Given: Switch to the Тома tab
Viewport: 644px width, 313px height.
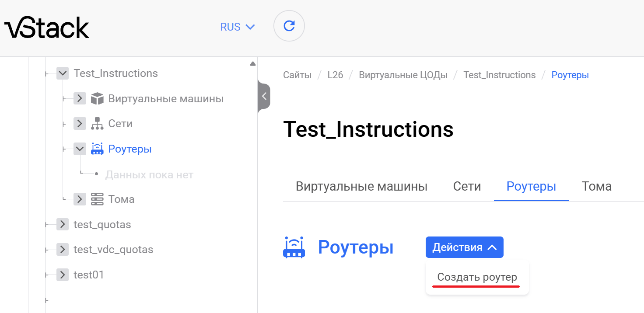Looking at the screenshot, I should 596,187.
